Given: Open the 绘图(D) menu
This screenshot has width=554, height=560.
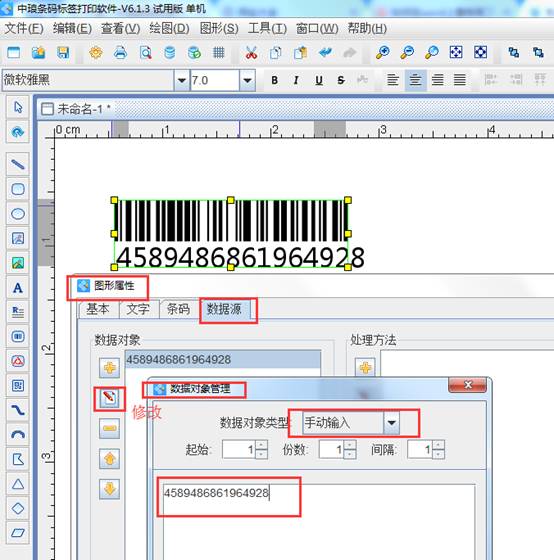Looking at the screenshot, I should (169, 28).
